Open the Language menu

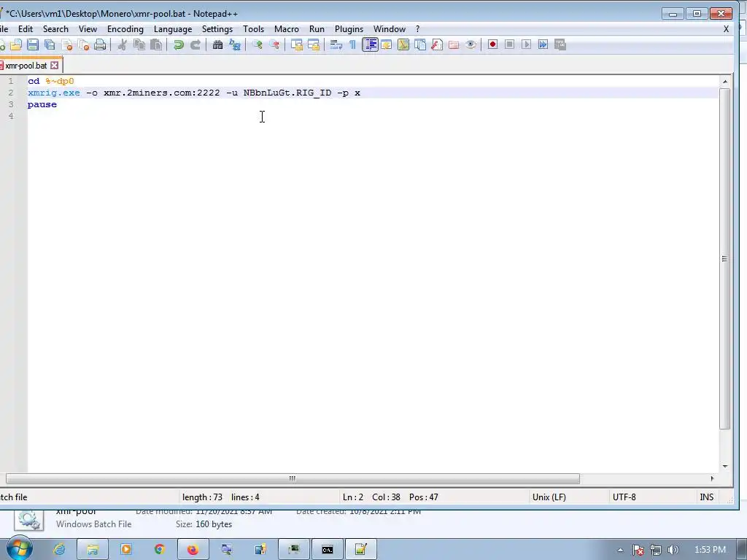(x=173, y=29)
